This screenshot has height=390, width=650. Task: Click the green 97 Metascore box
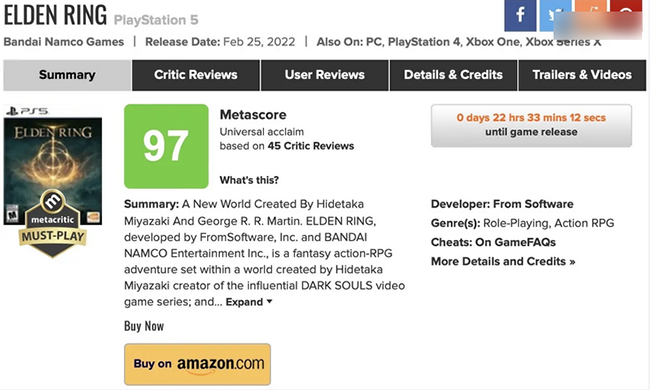(166, 146)
